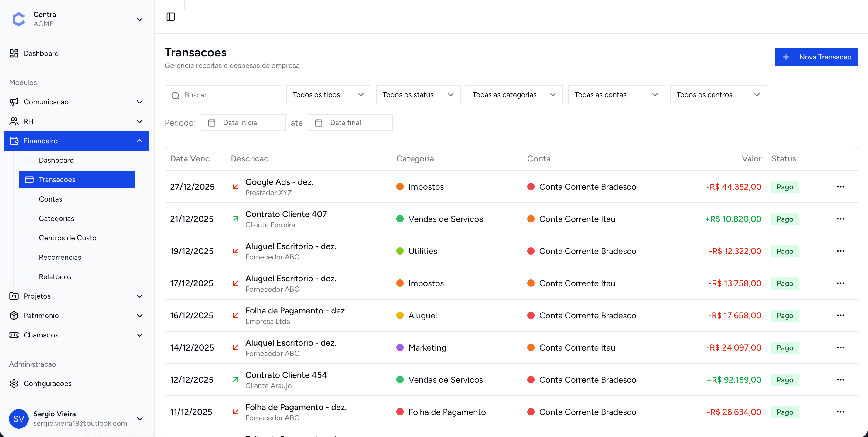Screen dimensions: 868x437
Task: Collapse the Financeiro module section
Action: click(139, 141)
